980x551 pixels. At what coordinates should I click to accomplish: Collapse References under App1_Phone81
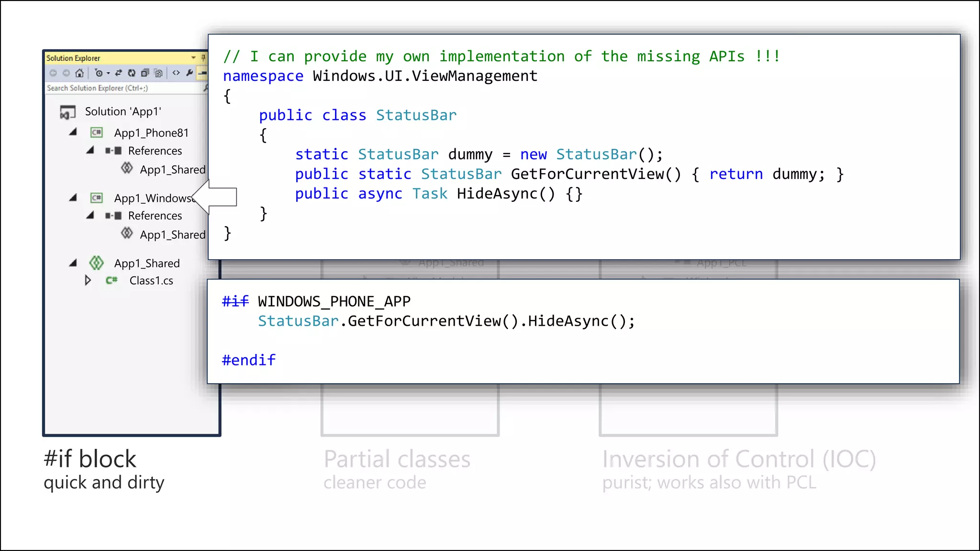90,150
